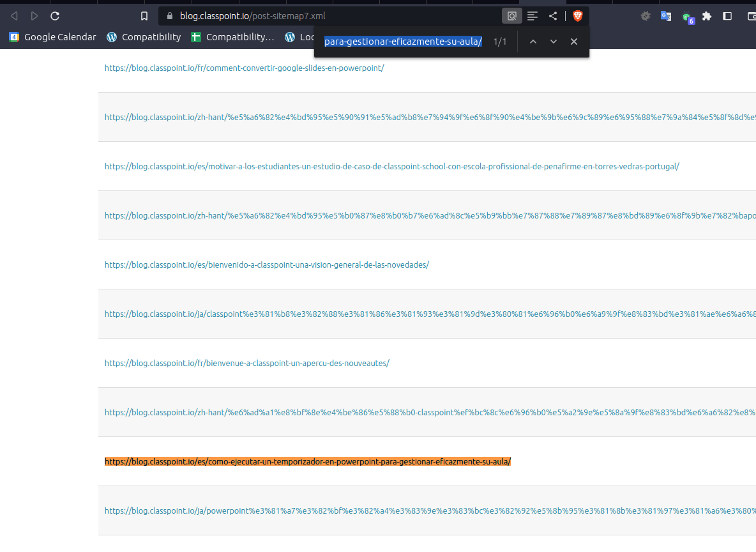This screenshot has width=756, height=552.
Task: Open Brave Shields panel
Action: pos(578,16)
